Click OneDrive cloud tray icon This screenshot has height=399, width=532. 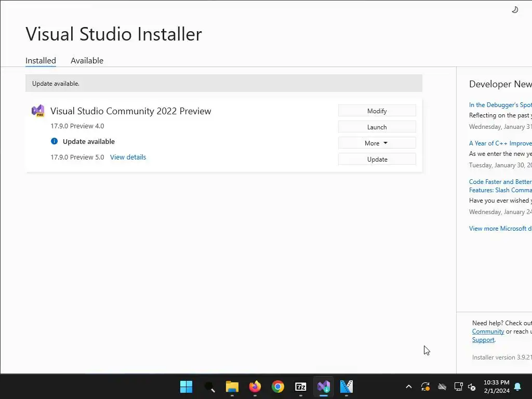tap(442, 387)
